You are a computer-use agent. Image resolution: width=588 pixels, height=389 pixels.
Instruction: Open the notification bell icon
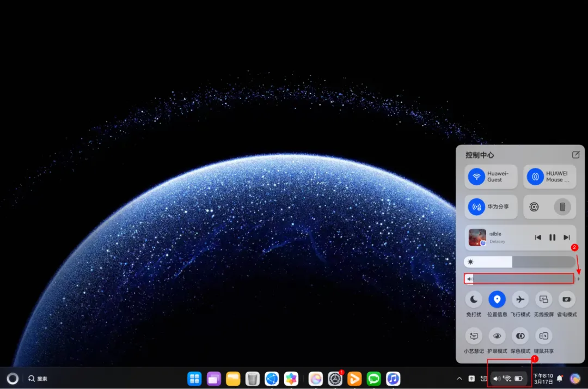(x=560, y=379)
